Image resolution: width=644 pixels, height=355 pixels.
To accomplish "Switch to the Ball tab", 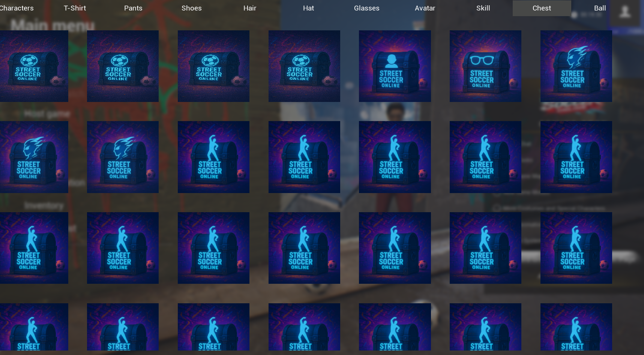I will pyautogui.click(x=599, y=8).
